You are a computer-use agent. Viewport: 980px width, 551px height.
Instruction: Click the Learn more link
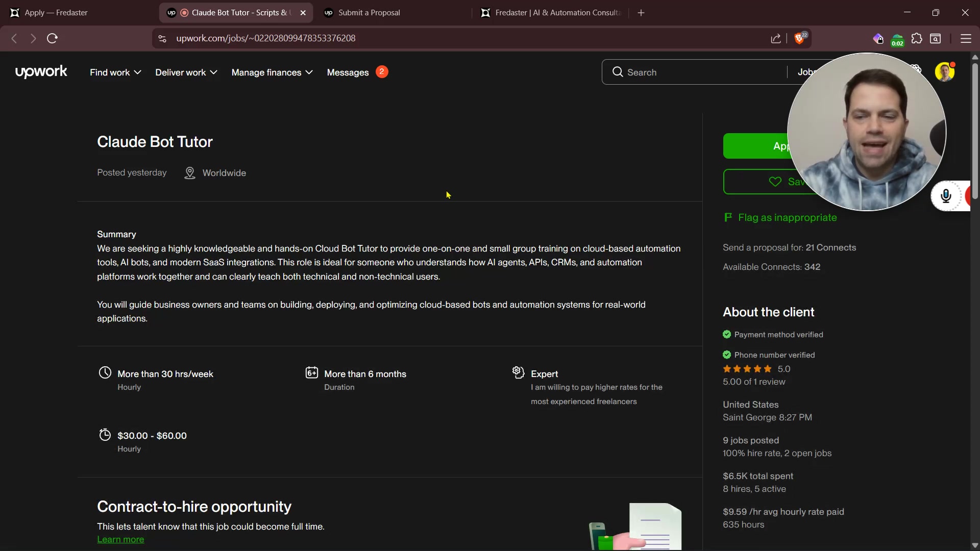(120, 539)
